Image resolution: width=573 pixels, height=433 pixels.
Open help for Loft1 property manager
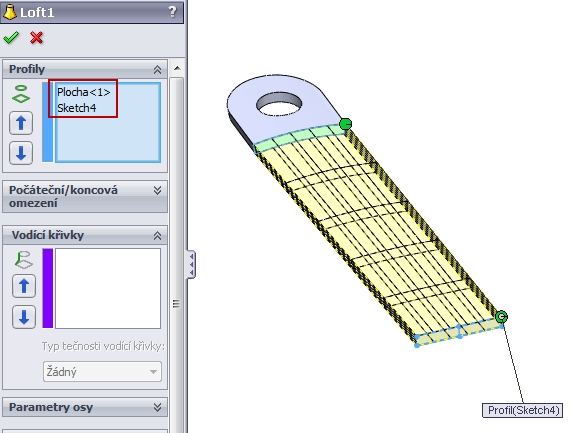click(173, 11)
